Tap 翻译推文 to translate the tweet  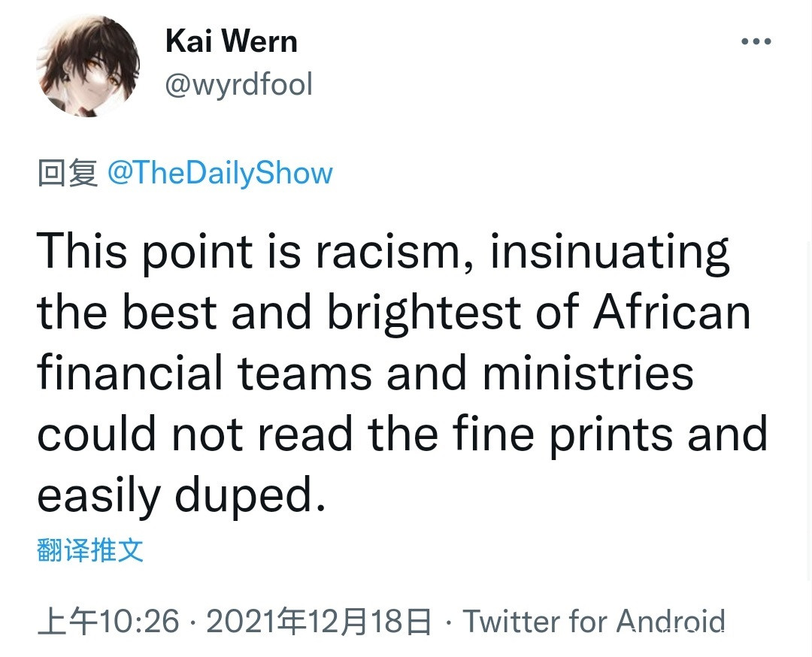tap(90, 551)
